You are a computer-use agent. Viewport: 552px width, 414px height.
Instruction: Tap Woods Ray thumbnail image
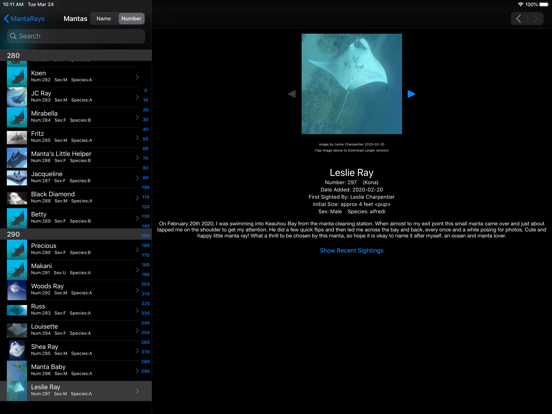tap(17, 290)
